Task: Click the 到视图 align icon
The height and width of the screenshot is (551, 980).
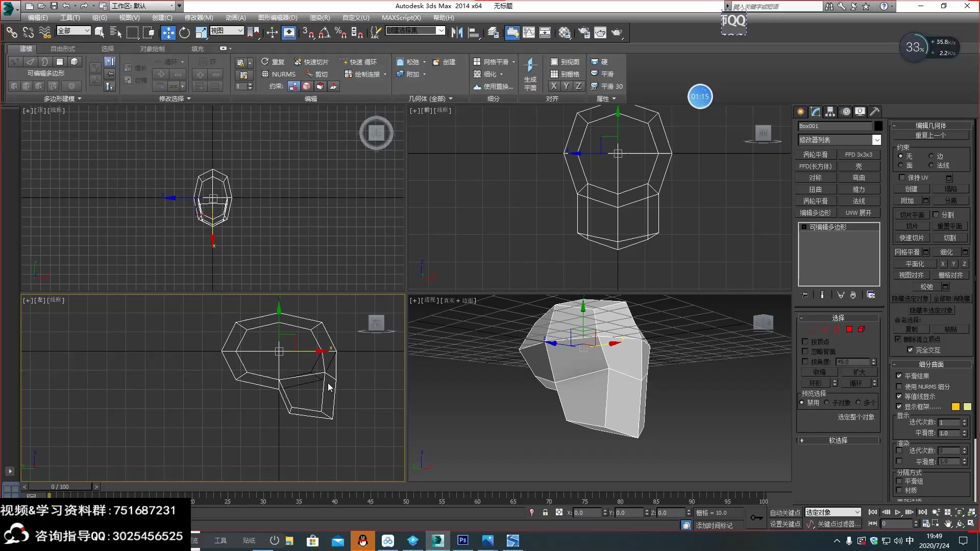Action: pos(554,61)
